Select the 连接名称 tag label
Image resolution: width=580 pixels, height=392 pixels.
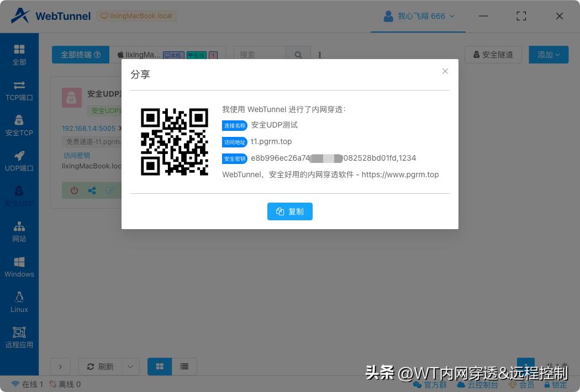[235, 125]
